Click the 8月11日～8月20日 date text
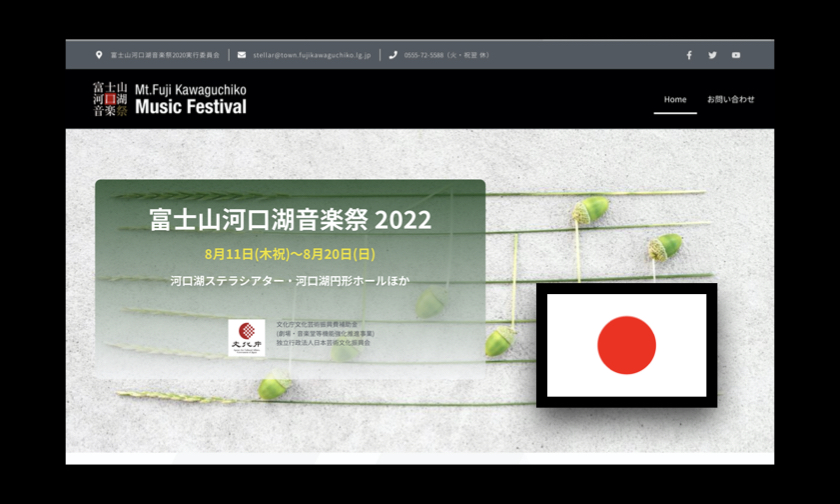The height and width of the screenshot is (504, 840). (290, 254)
